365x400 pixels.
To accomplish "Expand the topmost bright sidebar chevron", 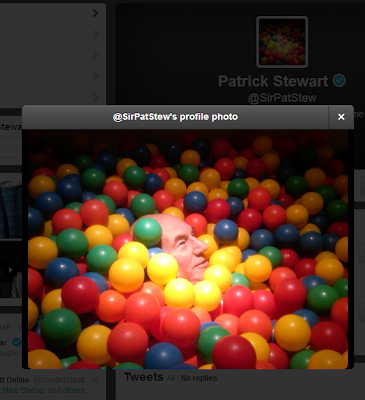I will (x=95, y=13).
